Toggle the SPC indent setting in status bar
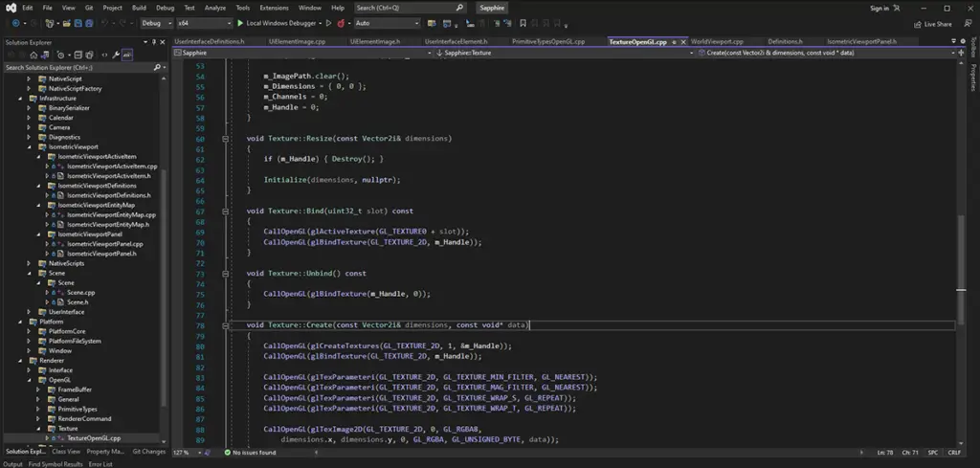Image resolution: width=980 pixels, height=468 pixels. 932,453
